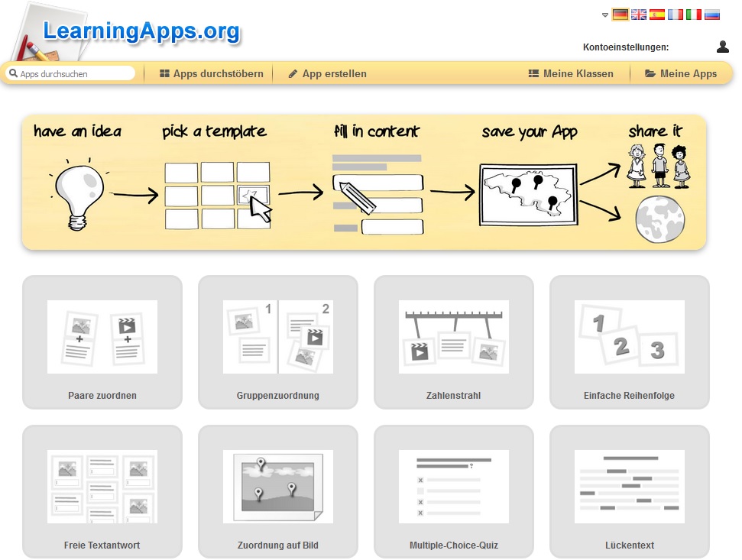742x560 pixels.
Task: Choose the Spanish flag language icon
Action: click(x=657, y=15)
